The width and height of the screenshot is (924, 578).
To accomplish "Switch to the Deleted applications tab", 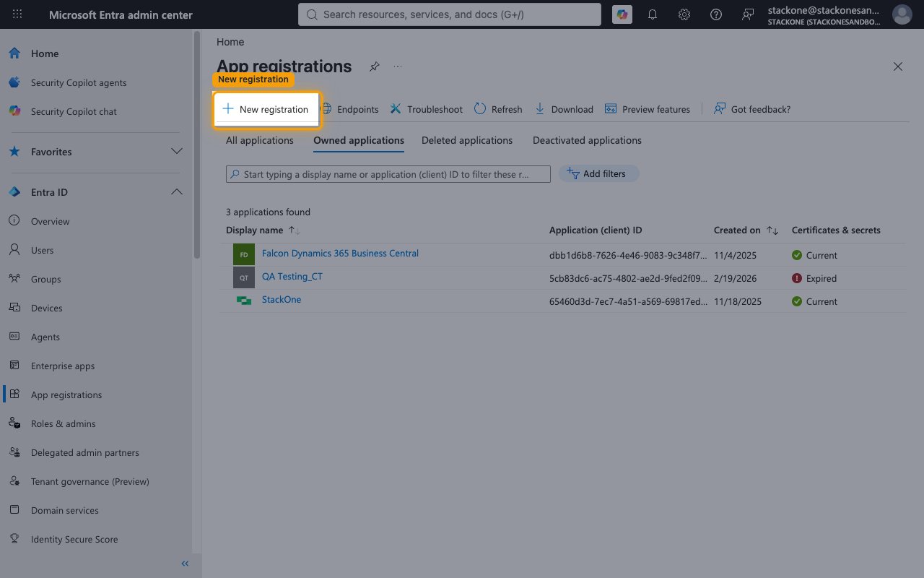I will (x=467, y=140).
